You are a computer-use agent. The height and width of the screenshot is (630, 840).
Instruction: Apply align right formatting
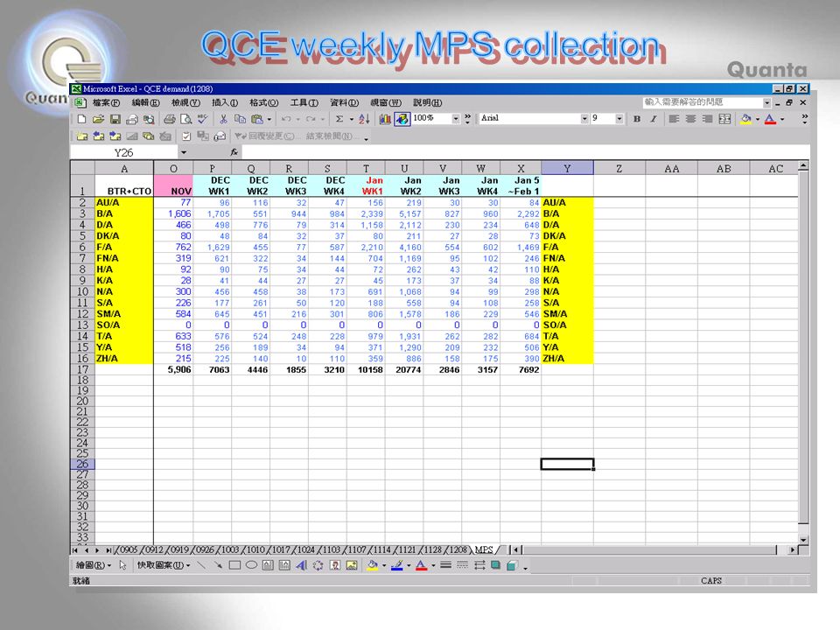pyautogui.click(x=707, y=119)
